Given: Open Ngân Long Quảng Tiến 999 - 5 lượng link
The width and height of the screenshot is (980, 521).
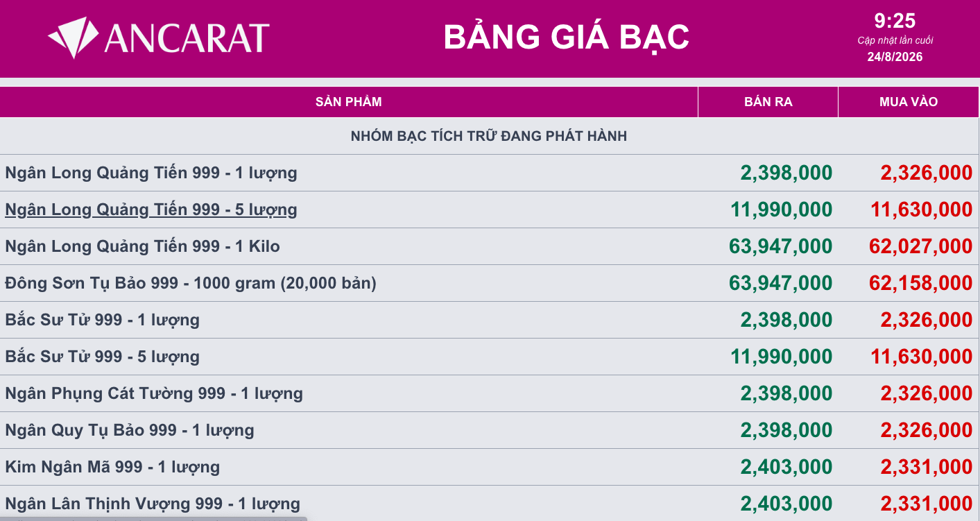Looking at the screenshot, I should click(151, 210).
